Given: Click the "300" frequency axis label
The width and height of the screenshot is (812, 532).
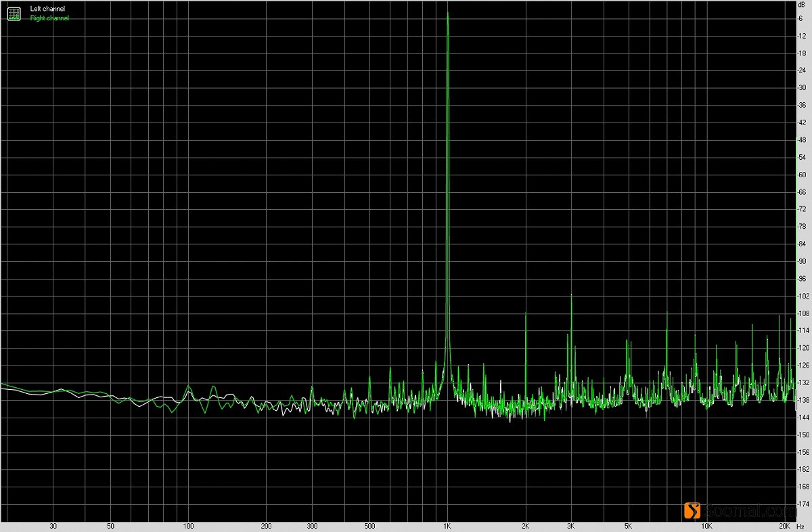Looking at the screenshot, I should tap(311, 526).
